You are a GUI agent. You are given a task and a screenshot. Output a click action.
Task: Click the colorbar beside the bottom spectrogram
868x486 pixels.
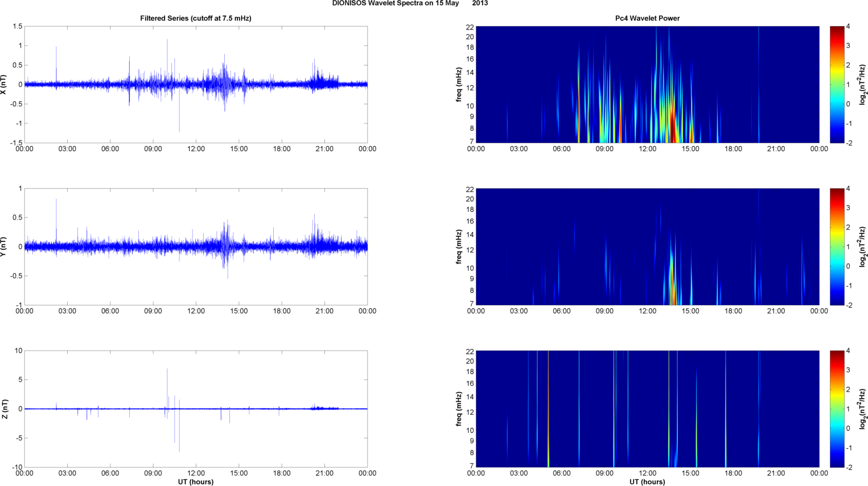tap(837, 409)
